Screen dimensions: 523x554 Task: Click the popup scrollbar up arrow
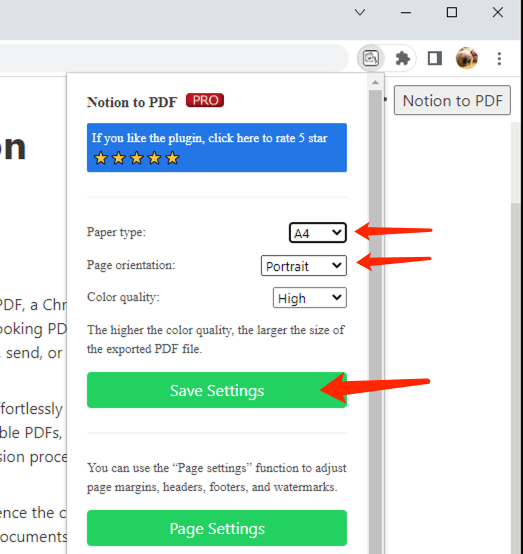coord(375,82)
